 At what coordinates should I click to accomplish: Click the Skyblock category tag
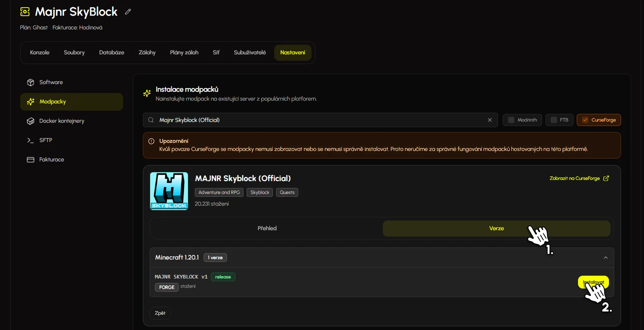tap(260, 192)
